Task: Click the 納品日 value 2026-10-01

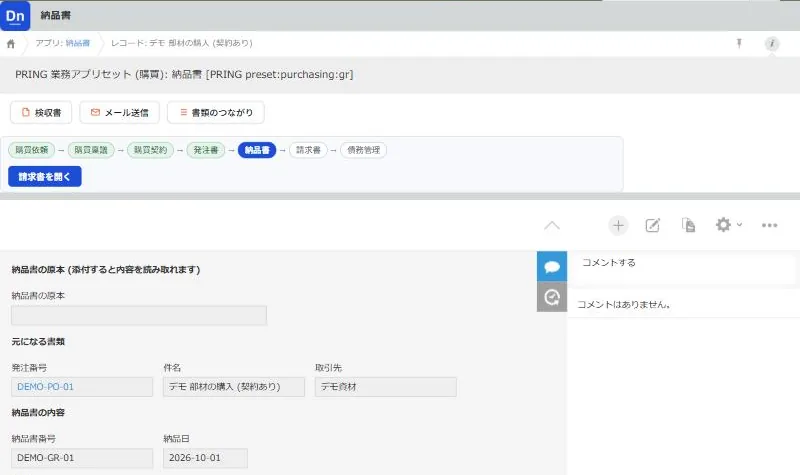Action: click(x=205, y=458)
